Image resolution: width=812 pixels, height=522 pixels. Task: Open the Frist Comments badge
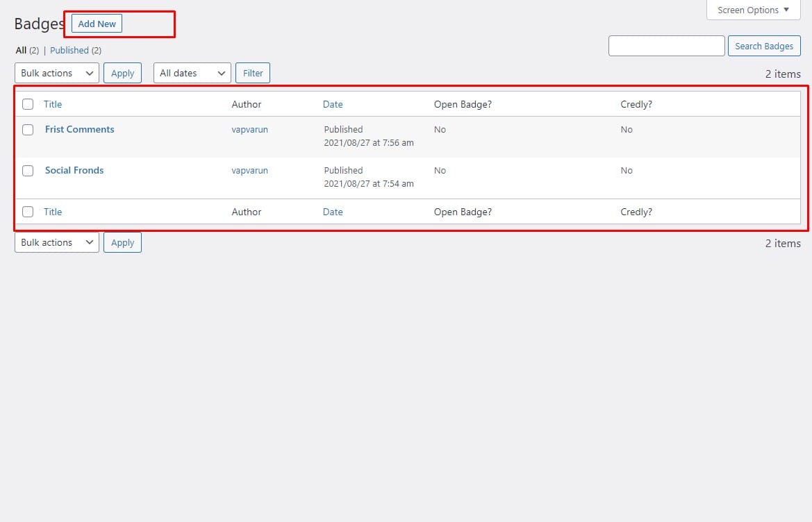point(79,129)
